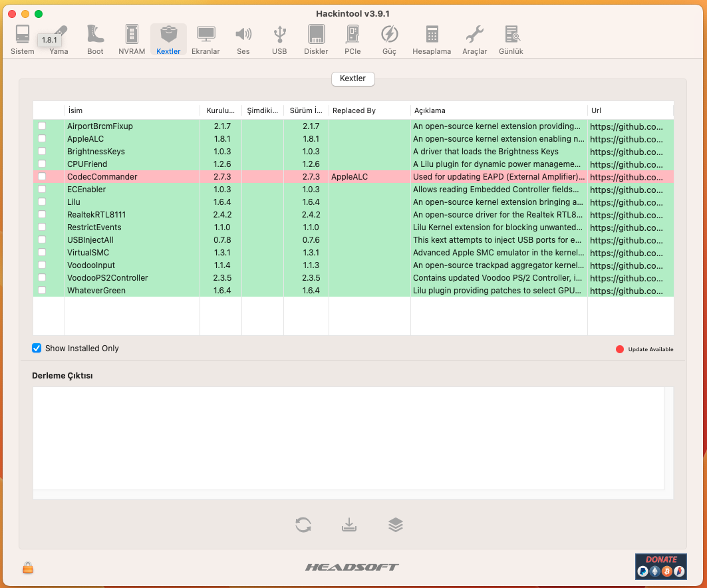Image resolution: width=707 pixels, height=588 pixels.
Task: Click AppleALC in Replaced By column
Action: tap(349, 177)
